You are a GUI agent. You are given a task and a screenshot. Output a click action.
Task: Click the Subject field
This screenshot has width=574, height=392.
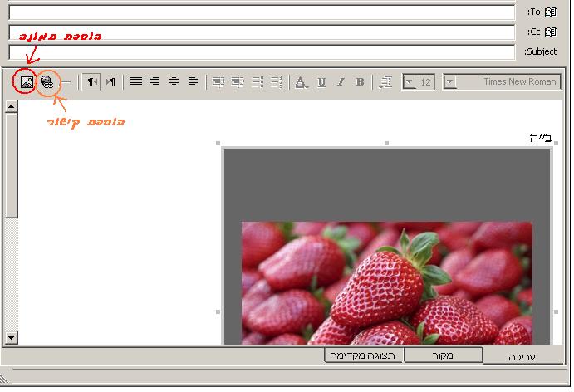click(x=262, y=52)
